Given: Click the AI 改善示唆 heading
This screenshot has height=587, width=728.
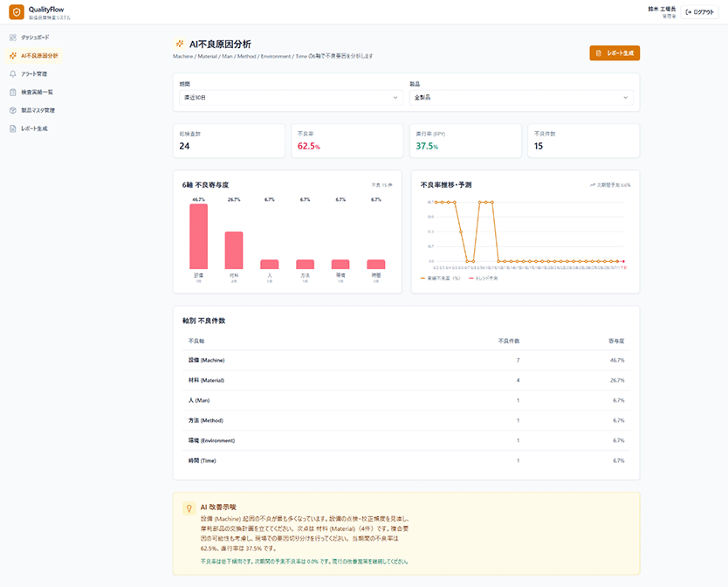Looking at the screenshot, I should pyautogui.click(x=218, y=507).
